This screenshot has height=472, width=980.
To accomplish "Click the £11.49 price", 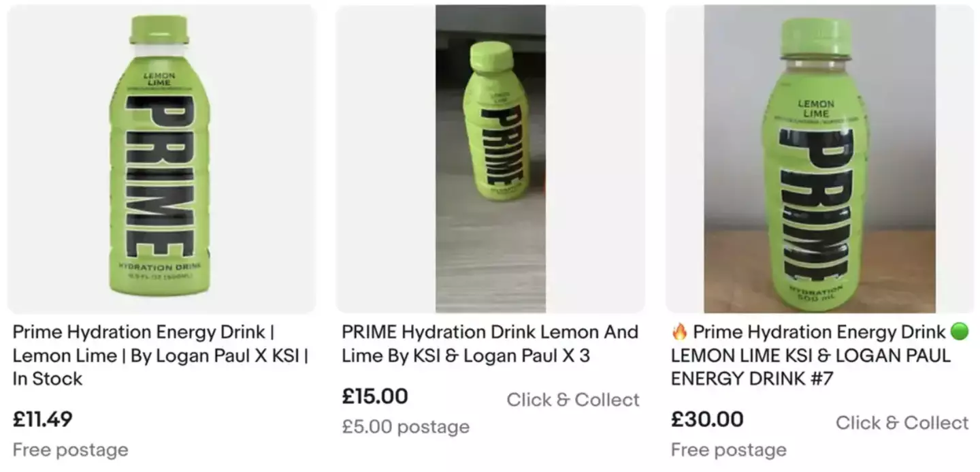I will click(x=42, y=419).
